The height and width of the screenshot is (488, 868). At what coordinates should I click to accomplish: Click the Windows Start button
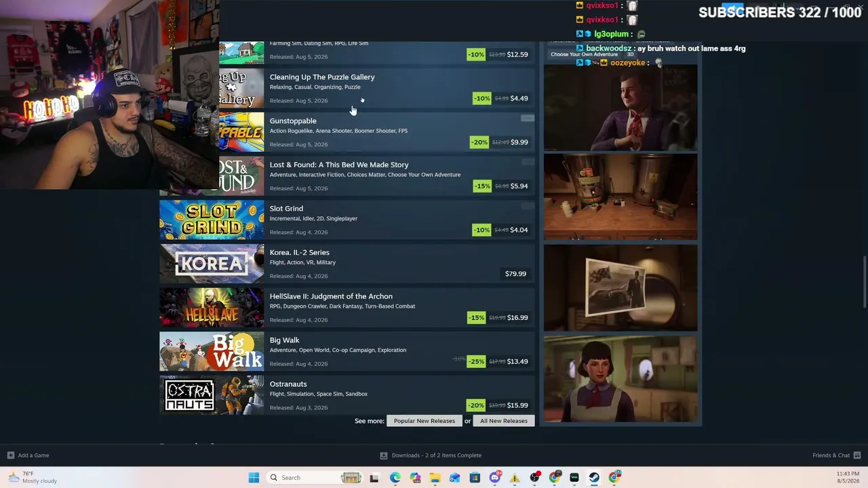pyautogui.click(x=254, y=478)
